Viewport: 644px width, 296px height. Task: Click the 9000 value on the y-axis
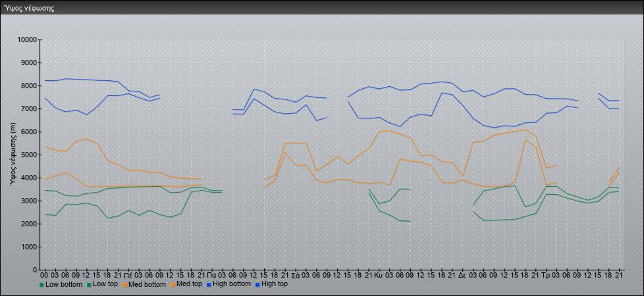29,62
